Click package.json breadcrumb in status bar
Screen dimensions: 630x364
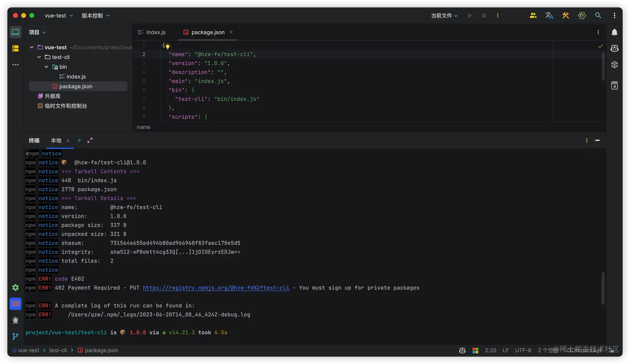click(97, 350)
